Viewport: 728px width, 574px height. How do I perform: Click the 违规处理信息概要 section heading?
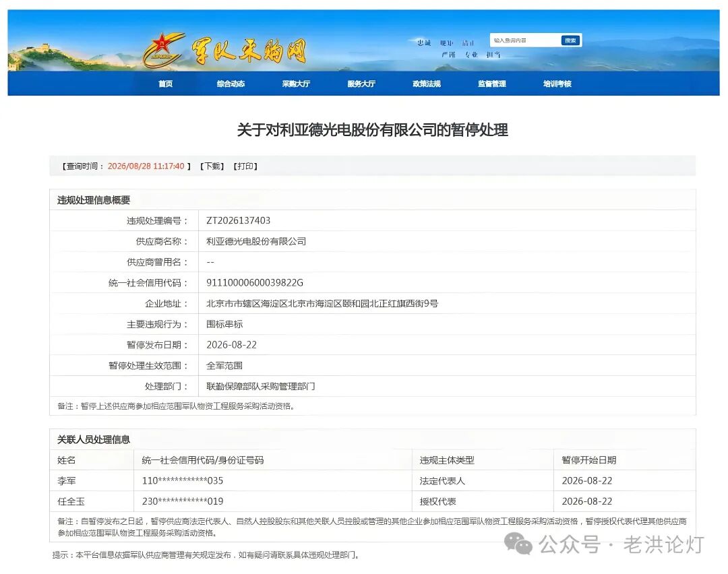[94, 200]
